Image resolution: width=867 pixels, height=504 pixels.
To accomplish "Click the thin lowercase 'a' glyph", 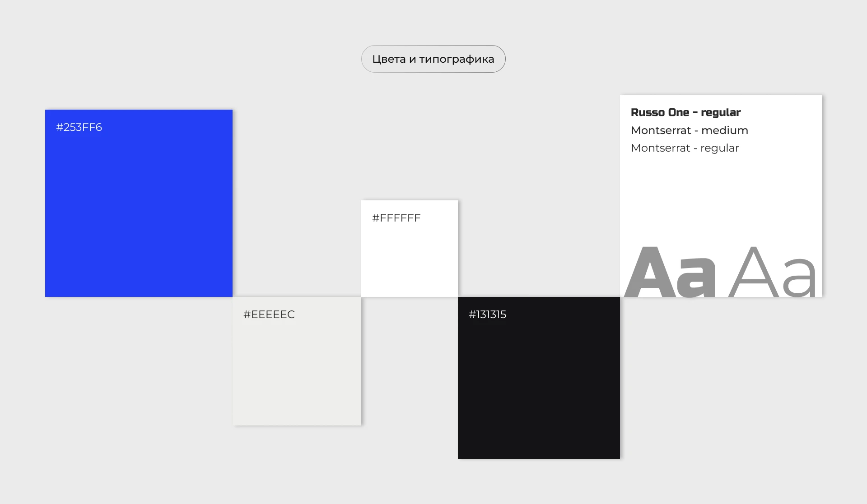I will 799,277.
